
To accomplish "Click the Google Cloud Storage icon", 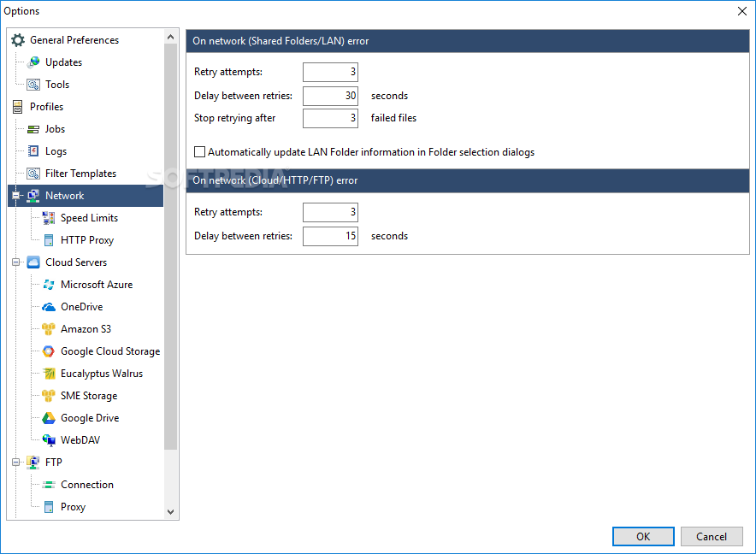I will click(49, 351).
